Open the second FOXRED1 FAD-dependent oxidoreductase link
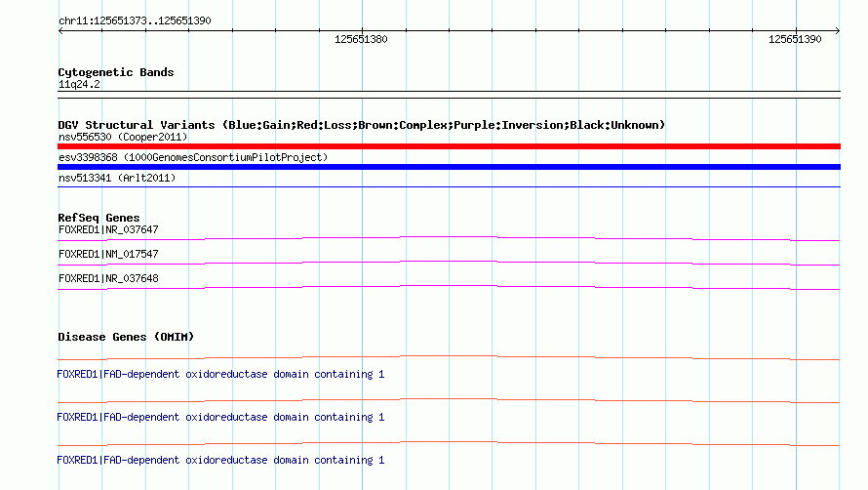Viewport: 868px width, 490px height. tap(220, 417)
